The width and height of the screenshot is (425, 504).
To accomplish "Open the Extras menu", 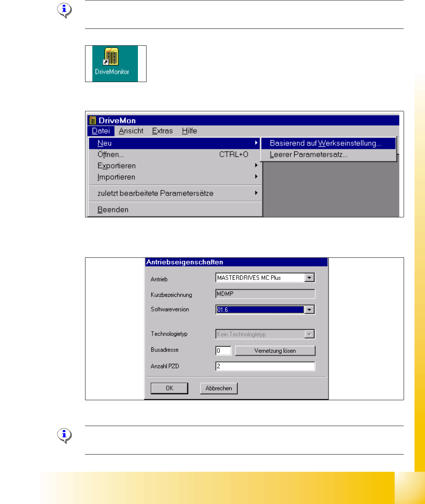I will point(162,131).
